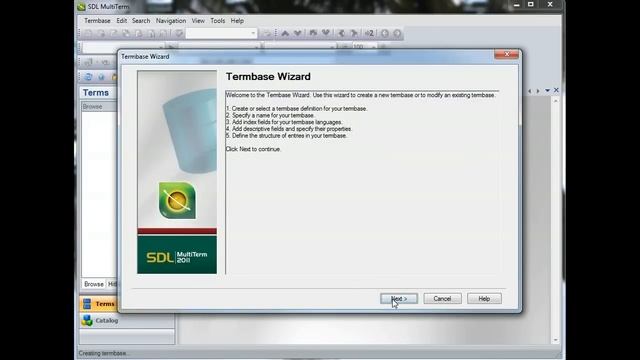The width and height of the screenshot is (640, 360).
Task: Expand the main toolbar combo box dropdown
Action: 253,33
